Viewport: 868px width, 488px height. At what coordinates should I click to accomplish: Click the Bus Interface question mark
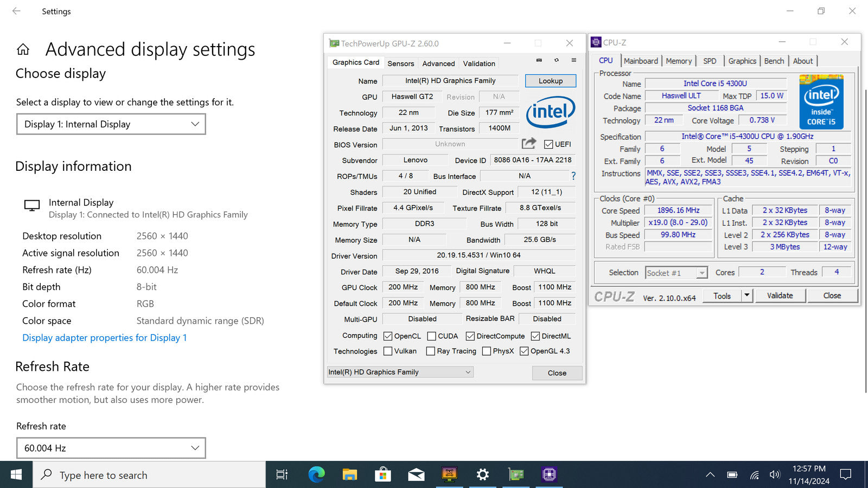point(573,176)
